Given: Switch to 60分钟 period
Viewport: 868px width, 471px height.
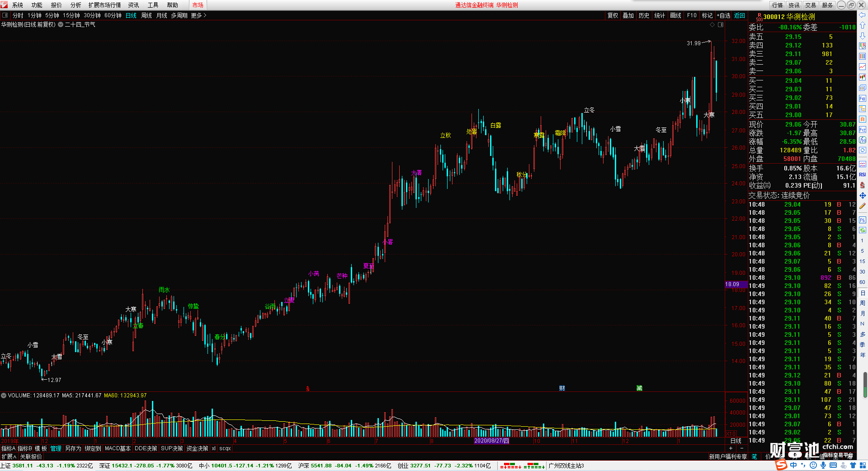Looking at the screenshot, I should coord(113,15).
